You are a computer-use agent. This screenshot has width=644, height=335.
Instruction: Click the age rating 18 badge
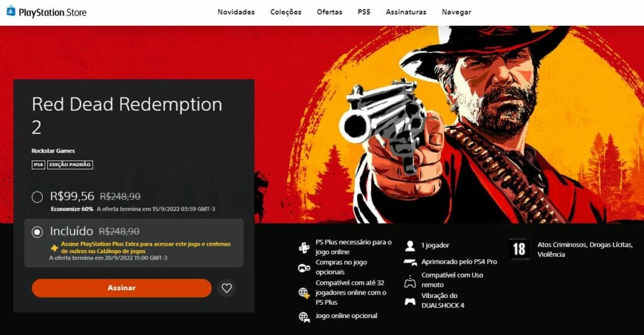point(519,249)
